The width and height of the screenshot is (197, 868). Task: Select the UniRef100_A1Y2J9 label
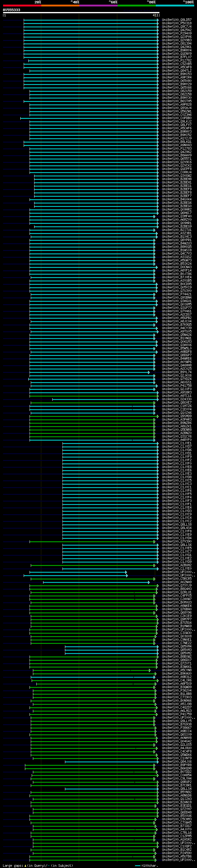[177, 139]
